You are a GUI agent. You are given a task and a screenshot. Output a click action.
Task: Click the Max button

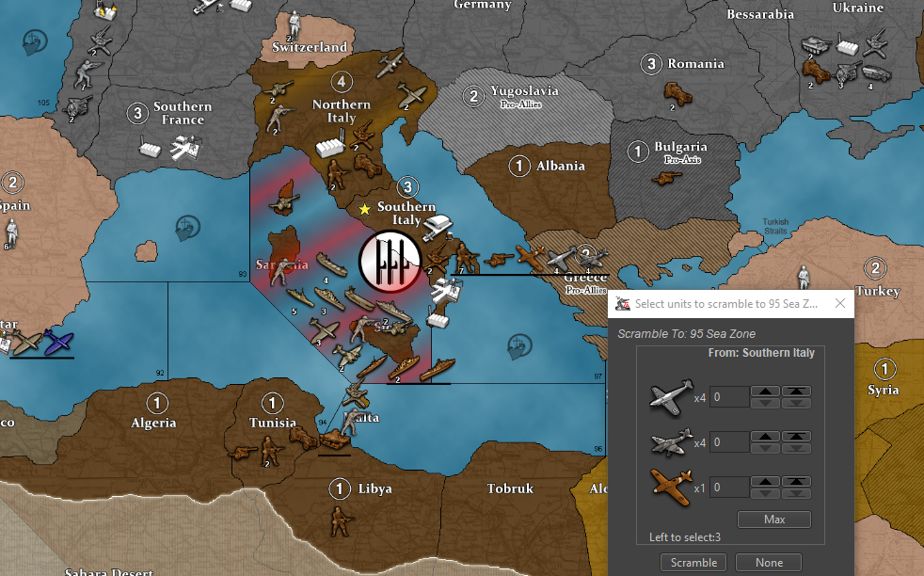tap(774, 520)
